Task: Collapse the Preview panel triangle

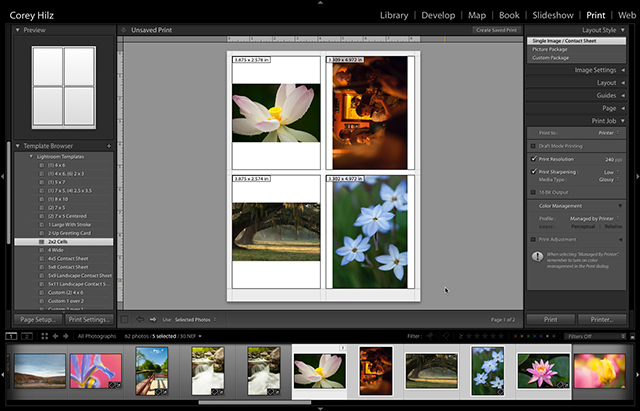Action: pyautogui.click(x=18, y=30)
